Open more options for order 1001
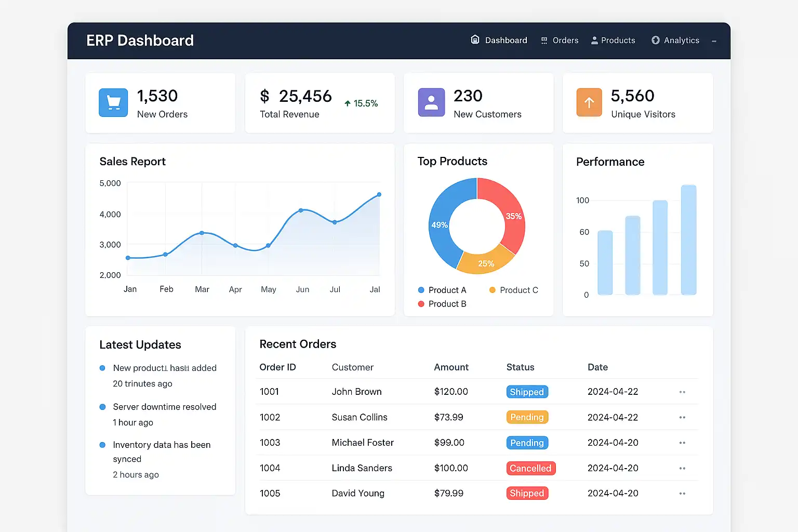The image size is (798, 532). 682,392
